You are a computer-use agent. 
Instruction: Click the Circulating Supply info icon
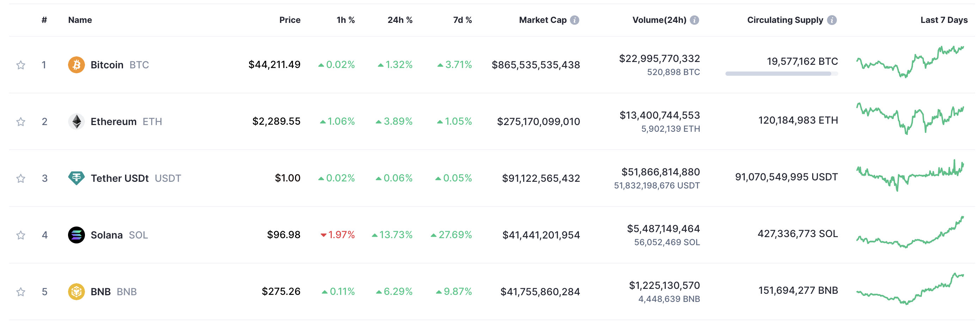(x=832, y=20)
